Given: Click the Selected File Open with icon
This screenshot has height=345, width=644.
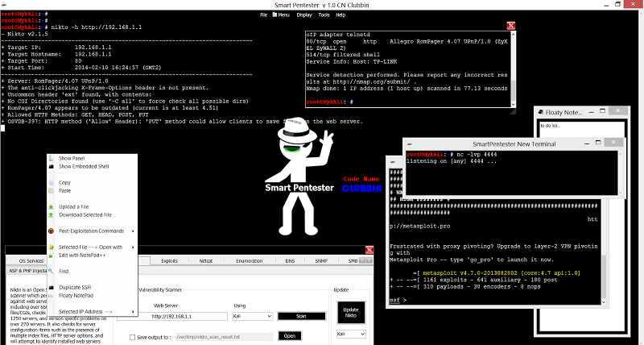Looking at the screenshot, I should coord(51,247).
